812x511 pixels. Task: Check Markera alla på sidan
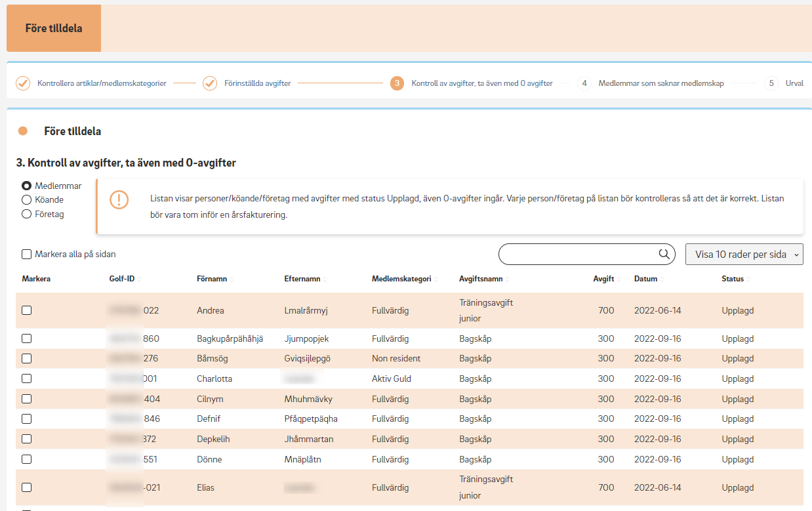click(27, 254)
